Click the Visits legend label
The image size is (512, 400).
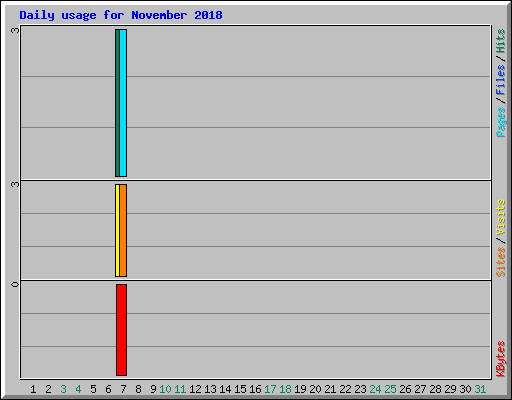(x=500, y=217)
